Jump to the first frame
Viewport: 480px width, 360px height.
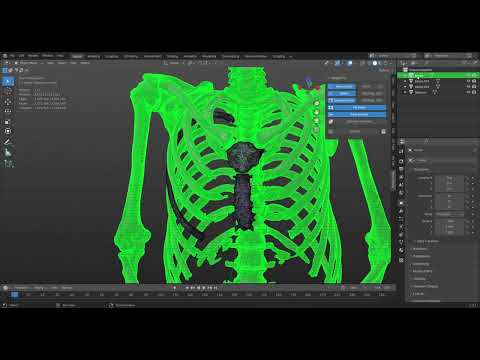point(187,288)
